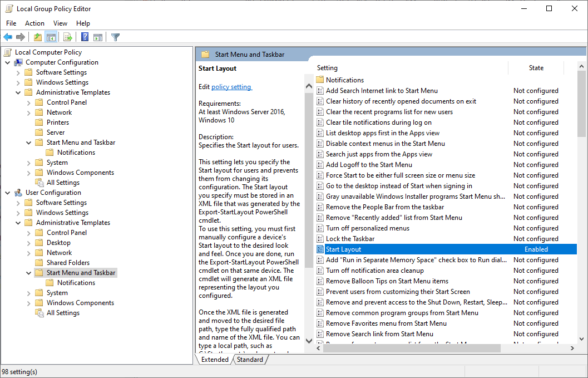
Task: Select 'Remove Balloon Tips on Start Menu items'
Action: (x=387, y=281)
